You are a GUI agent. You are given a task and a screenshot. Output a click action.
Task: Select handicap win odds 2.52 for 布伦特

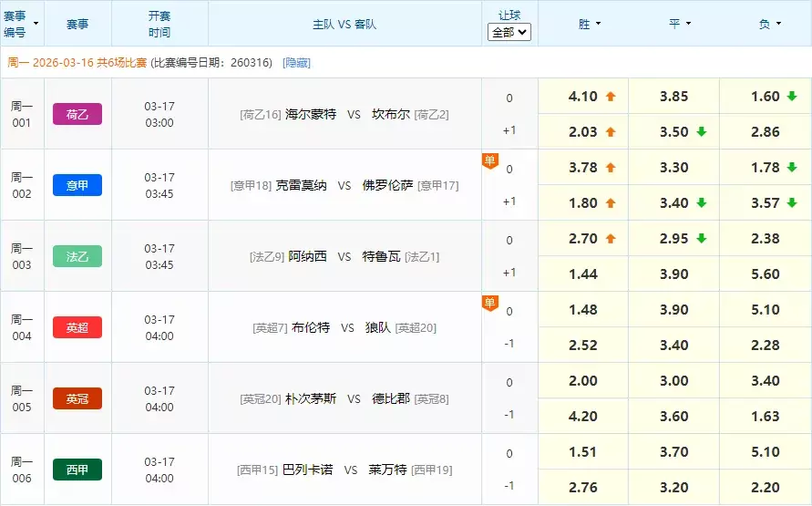(x=583, y=345)
